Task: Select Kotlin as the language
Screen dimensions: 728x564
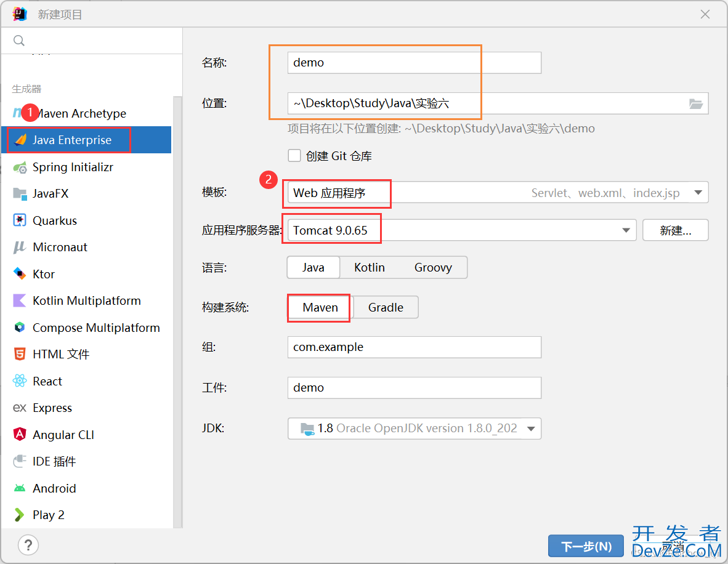Action: [370, 267]
